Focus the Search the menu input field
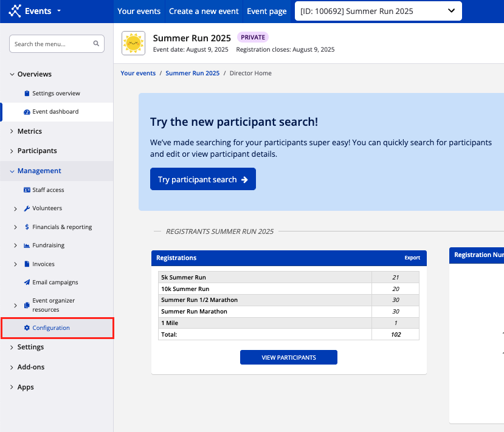 click(52, 44)
